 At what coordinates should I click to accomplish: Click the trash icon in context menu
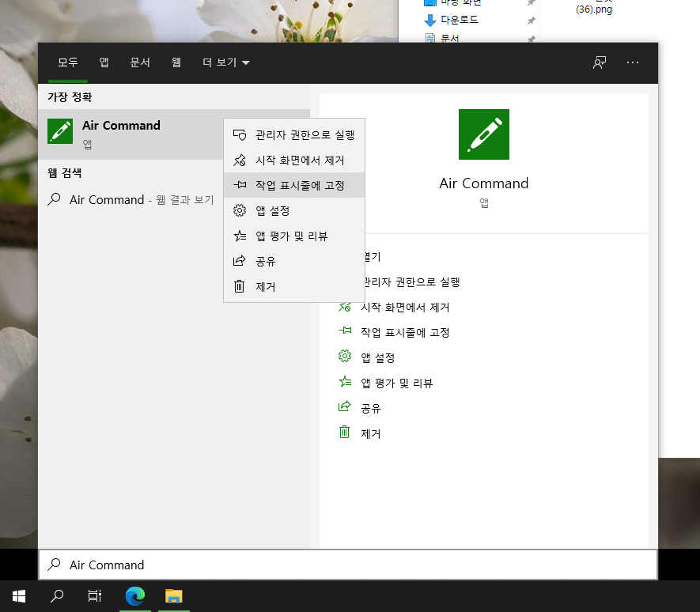pyautogui.click(x=240, y=286)
